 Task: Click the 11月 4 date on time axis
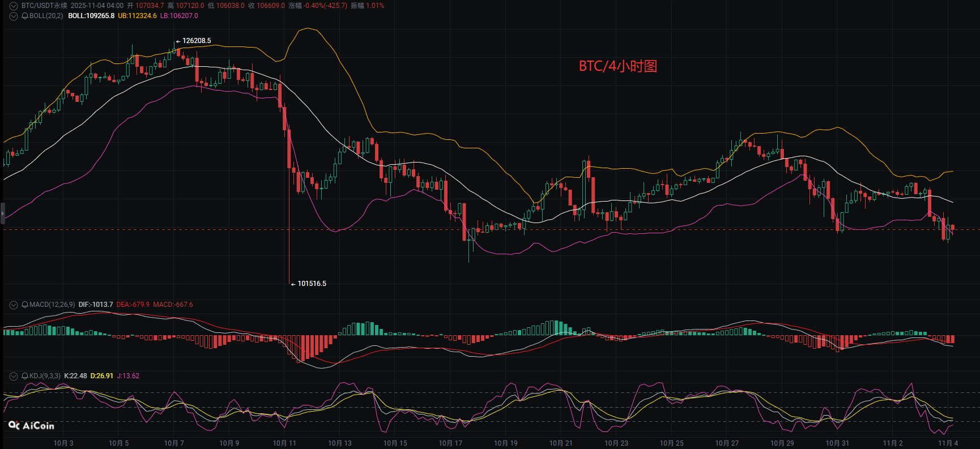(948, 443)
